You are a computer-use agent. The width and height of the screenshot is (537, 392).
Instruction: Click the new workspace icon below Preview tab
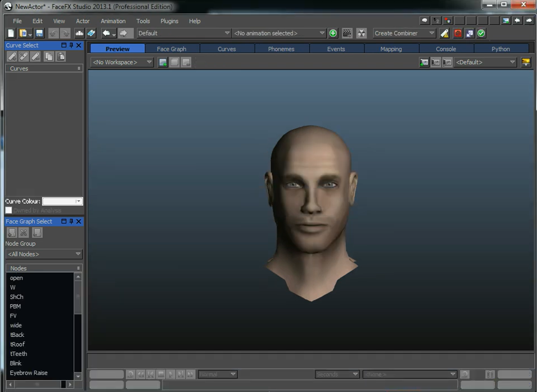click(163, 62)
